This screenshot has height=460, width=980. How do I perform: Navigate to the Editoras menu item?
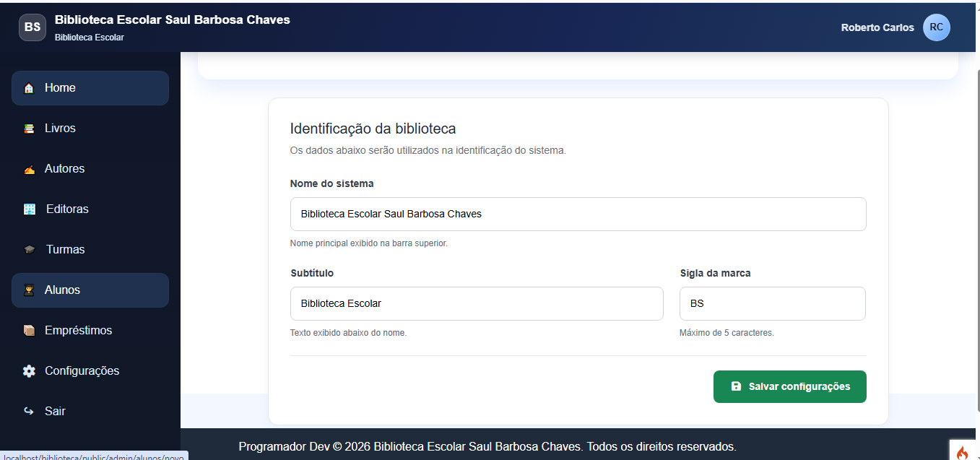(x=90, y=209)
